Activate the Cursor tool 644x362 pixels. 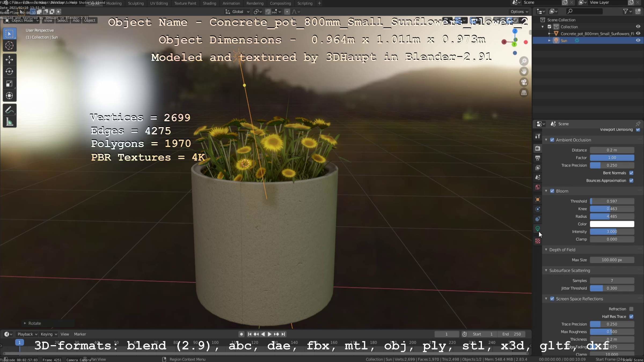tap(9, 46)
